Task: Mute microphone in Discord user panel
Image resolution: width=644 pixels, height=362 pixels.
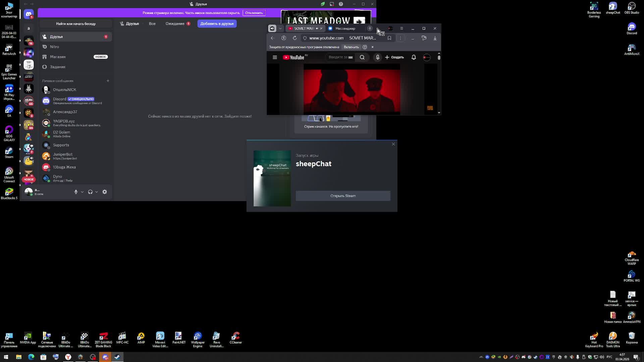Action: click(76, 192)
